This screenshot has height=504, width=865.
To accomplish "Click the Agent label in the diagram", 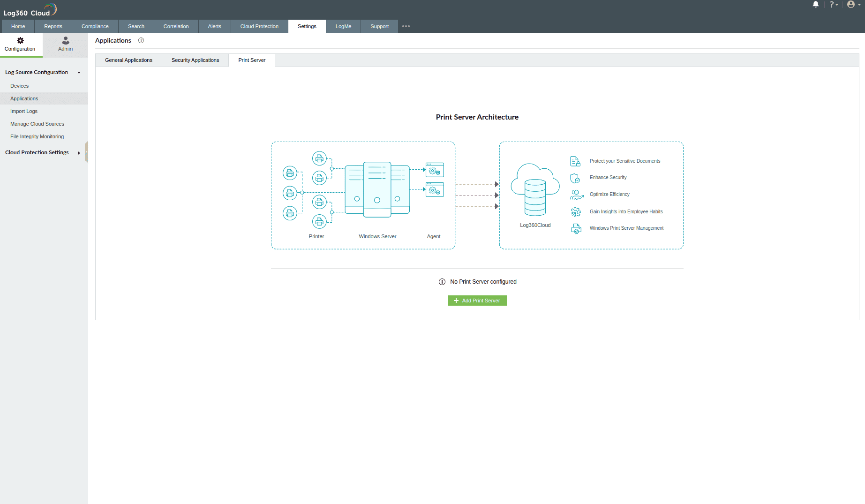I will click(434, 237).
